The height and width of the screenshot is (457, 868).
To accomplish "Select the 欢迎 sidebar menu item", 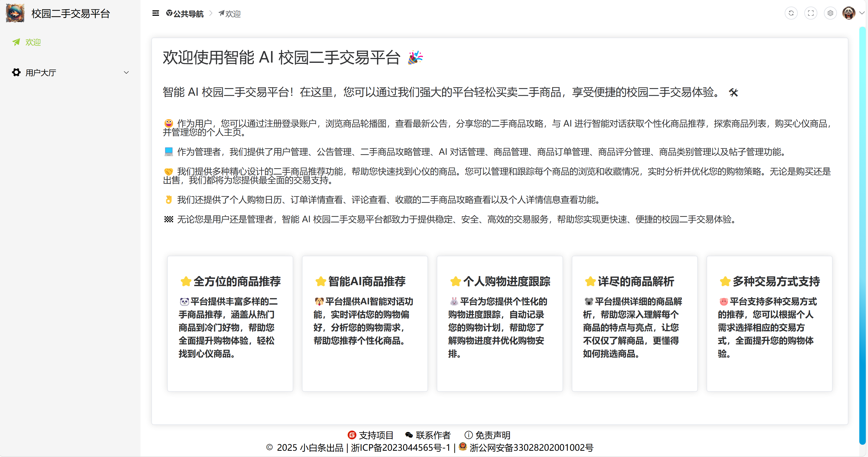I will pyautogui.click(x=33, y=42).
